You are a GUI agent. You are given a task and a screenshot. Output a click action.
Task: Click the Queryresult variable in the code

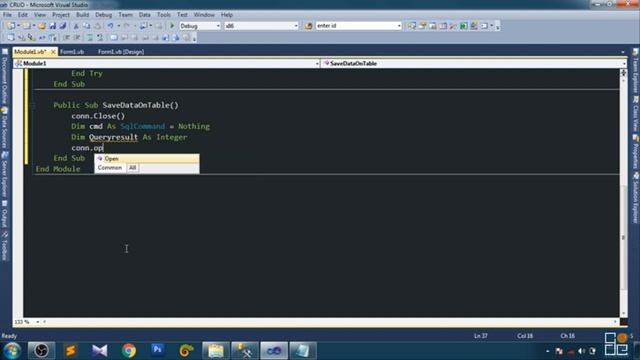(x=113, y=137)
